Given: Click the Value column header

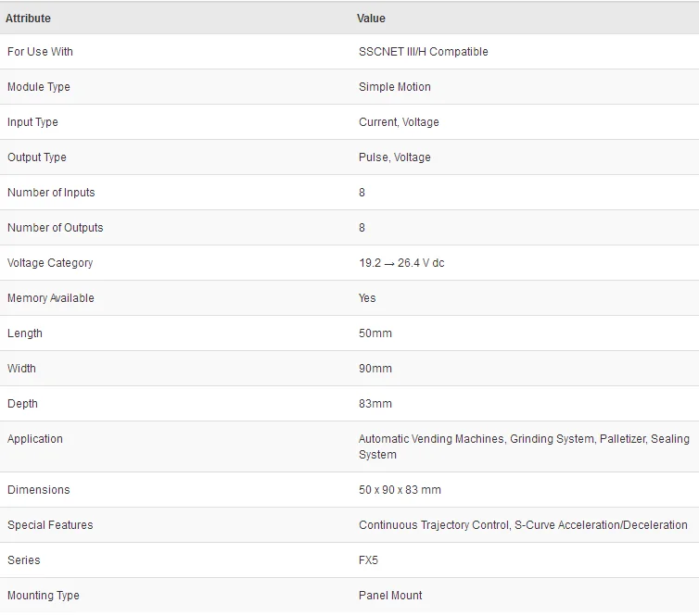Looking at the screenshot, I should (371, 19).
